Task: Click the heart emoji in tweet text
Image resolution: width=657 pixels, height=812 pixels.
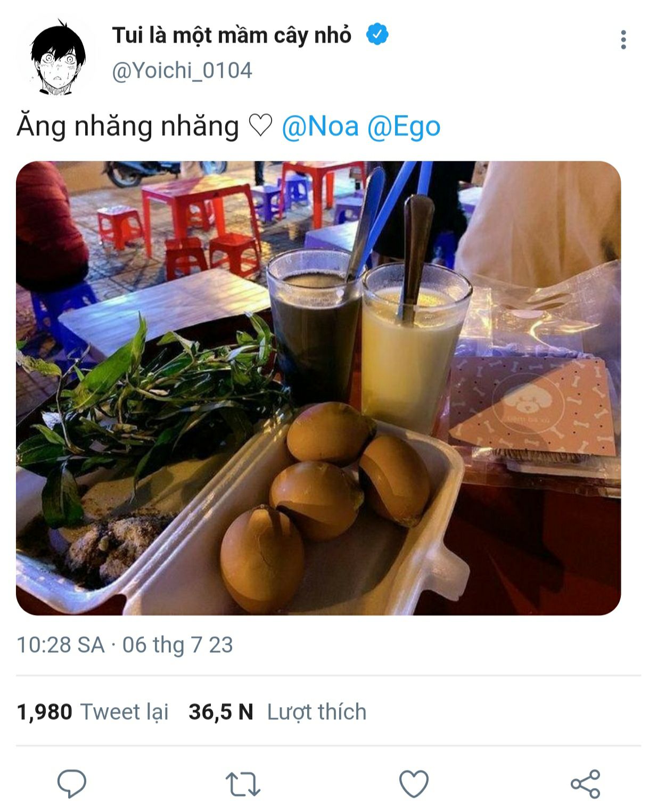Action: pos(260,126)
